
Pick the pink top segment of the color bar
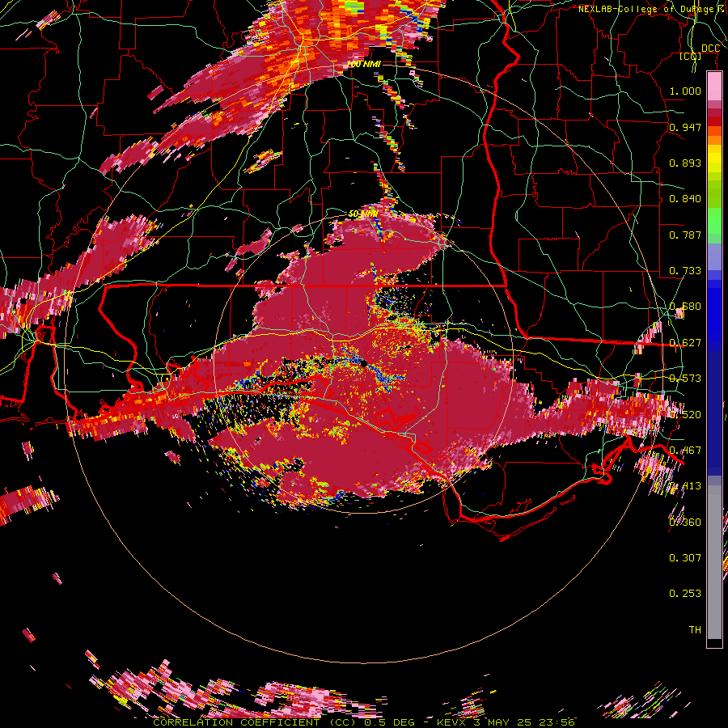tap(714, 87)
